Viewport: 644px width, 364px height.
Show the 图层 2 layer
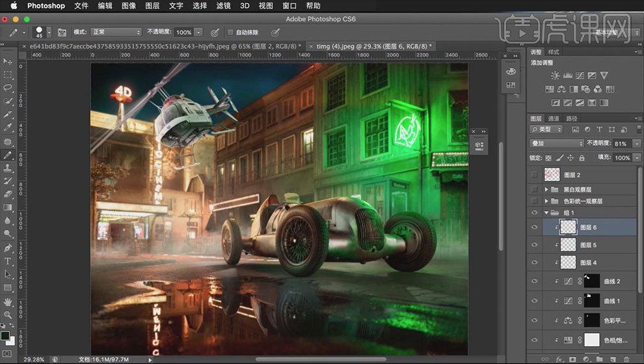coord(534,175)
